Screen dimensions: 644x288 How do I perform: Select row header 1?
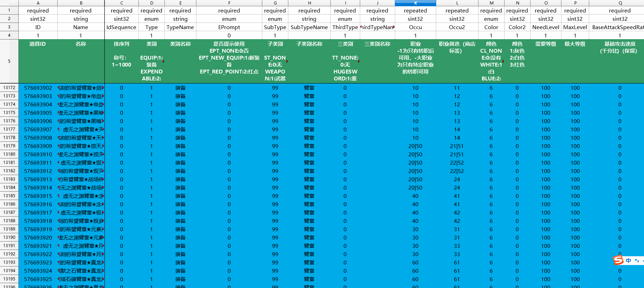pos(9,10)
